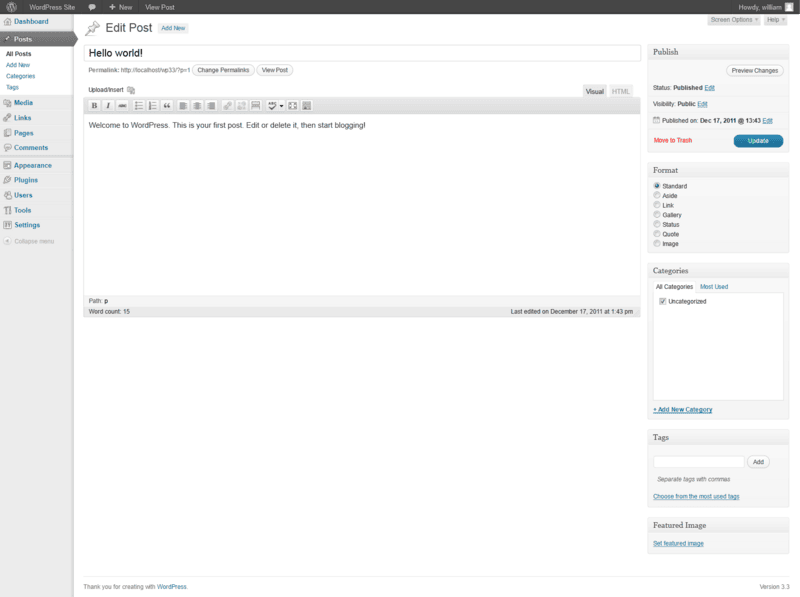Edit the Published status

[709, 88]
